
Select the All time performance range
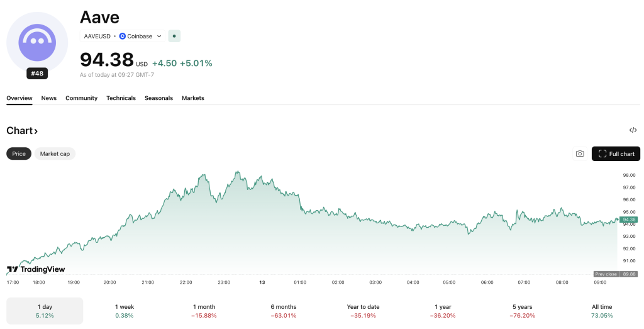pyautogui.click(x=601, y=311)
